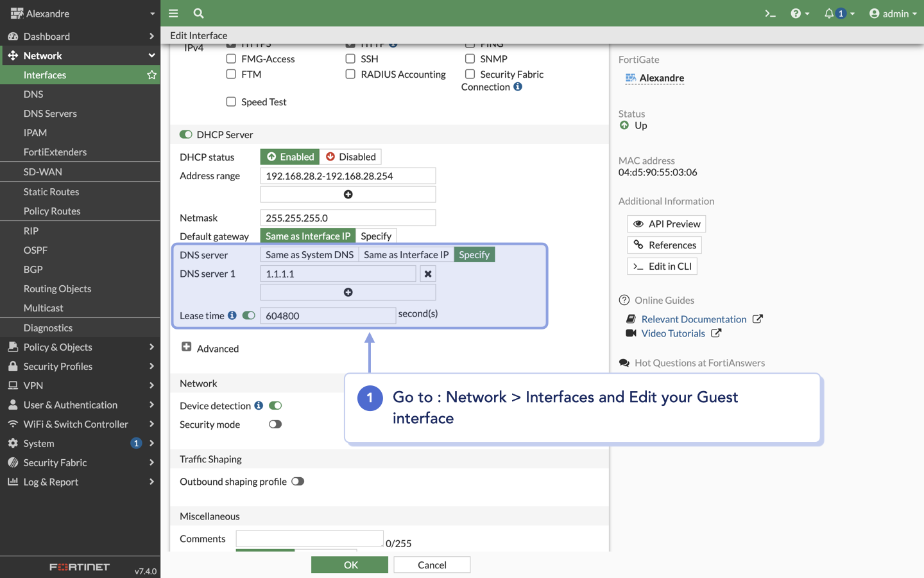Click inside the Comments field
This screenshot has width=924, height=578.
(x=309, y=539)
